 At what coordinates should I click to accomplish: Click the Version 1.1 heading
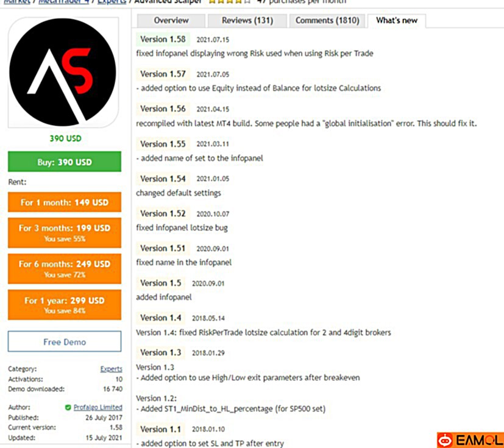coord(161,429)
